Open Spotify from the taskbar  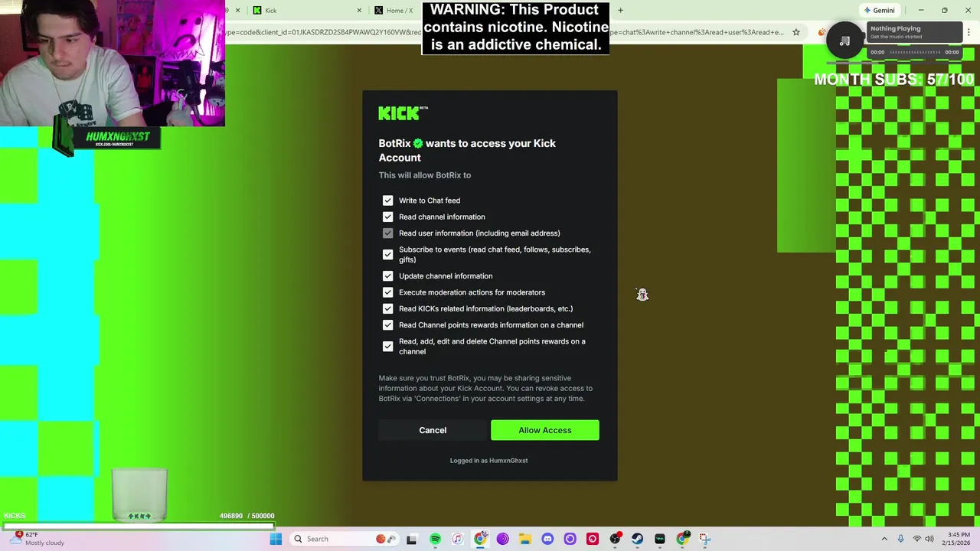pyautogui.click(x=435, y=539)
